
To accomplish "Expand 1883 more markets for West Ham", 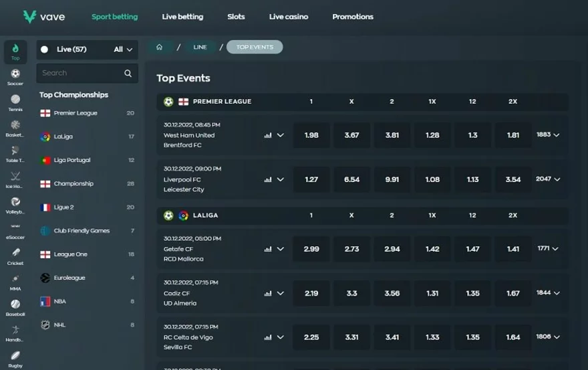I will pyautogui.click(x=548, y=135).
